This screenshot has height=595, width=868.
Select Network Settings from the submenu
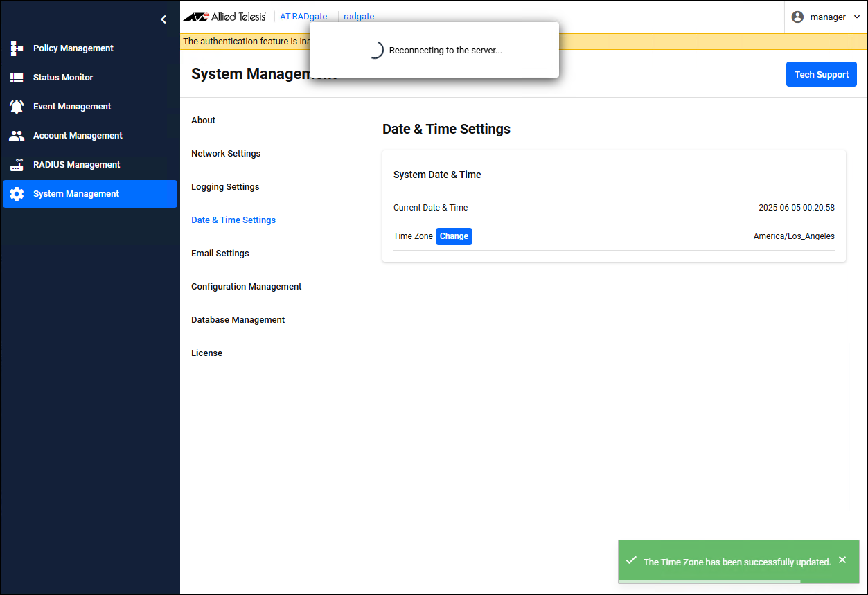(226, 154)
